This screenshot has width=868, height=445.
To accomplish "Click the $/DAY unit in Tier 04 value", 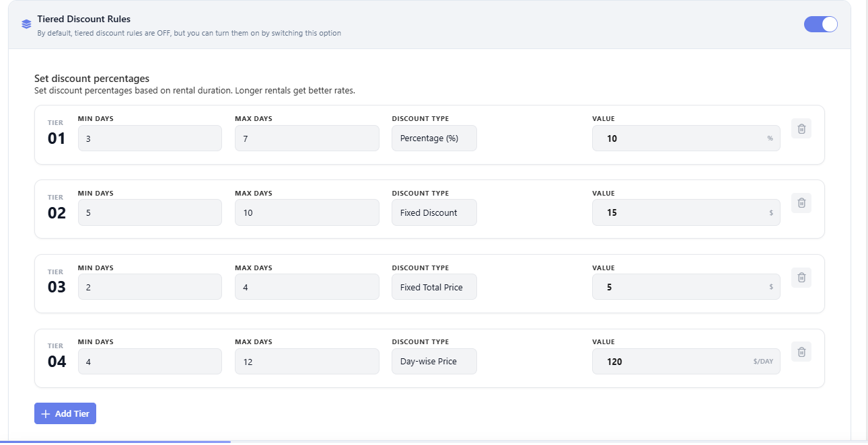I will click(763, 362).
